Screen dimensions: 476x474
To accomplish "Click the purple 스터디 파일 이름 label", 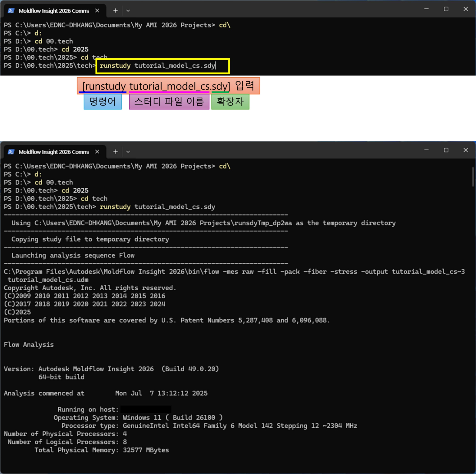I will click(x=169, y=102).
